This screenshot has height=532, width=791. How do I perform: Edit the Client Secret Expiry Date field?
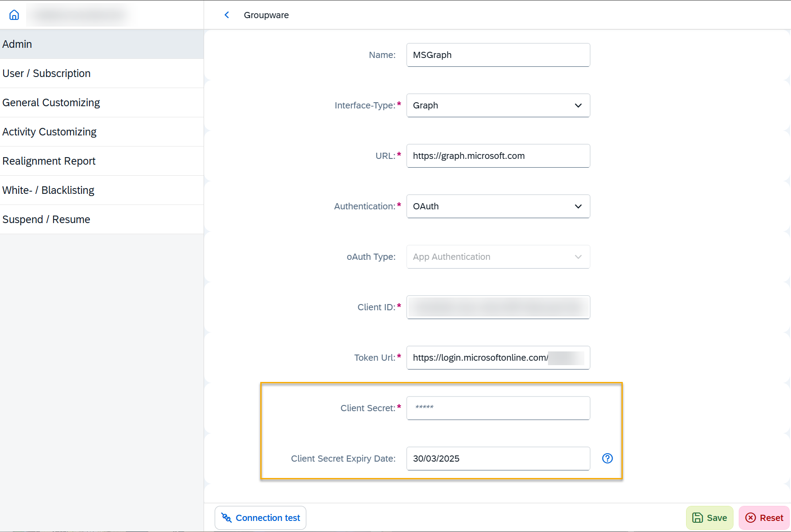498,459
